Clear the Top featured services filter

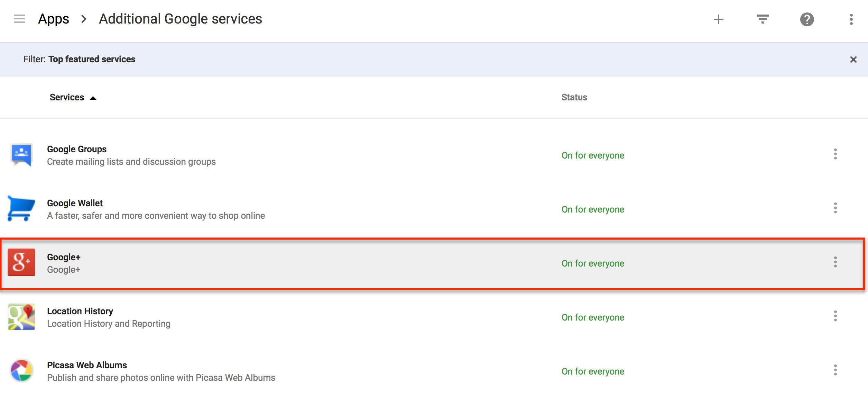[853, 60]
